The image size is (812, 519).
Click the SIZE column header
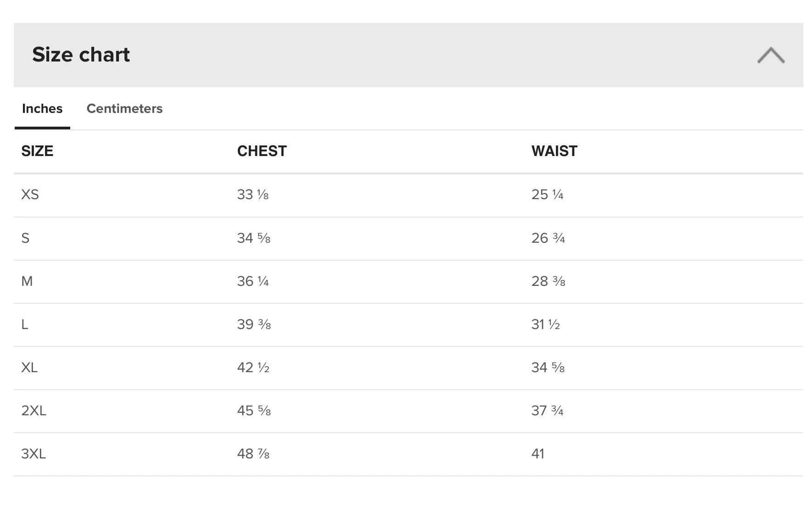[37, 151]
